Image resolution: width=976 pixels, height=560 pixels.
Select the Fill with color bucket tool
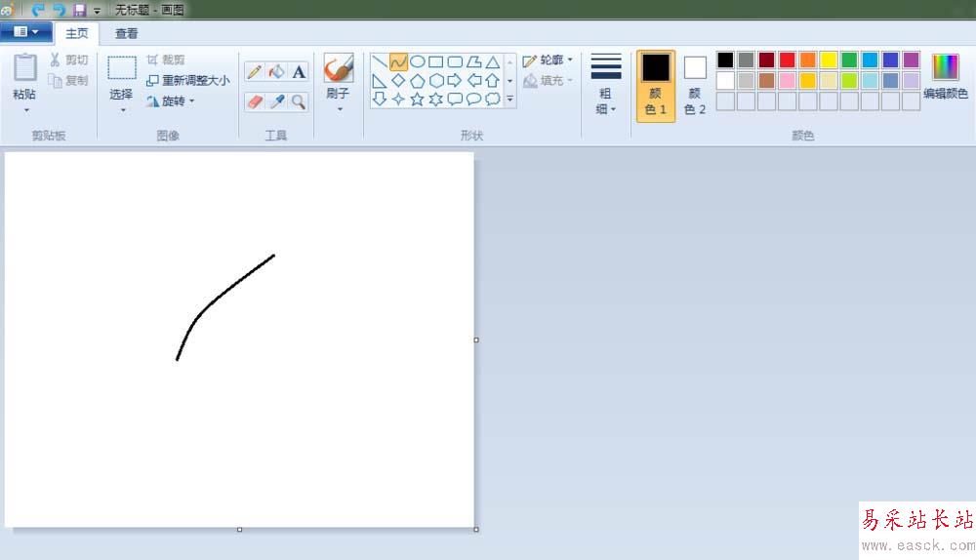click(276, 71)
